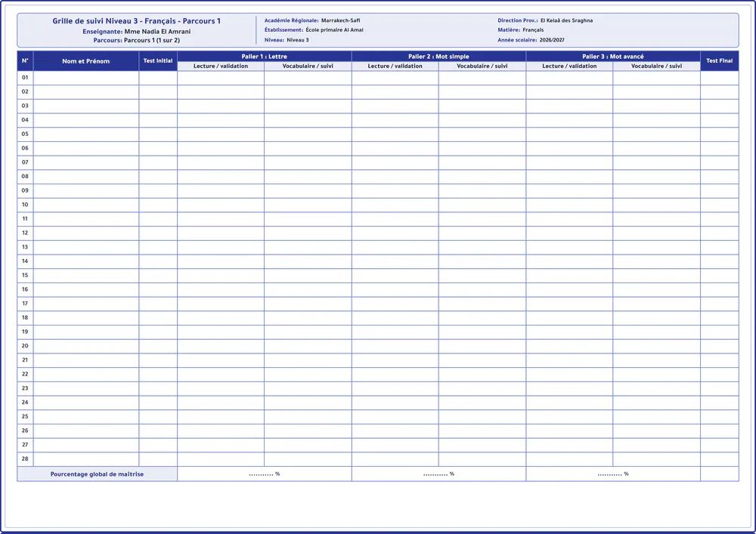Click row number 15
756x534 pixels.
pos(25,276)
